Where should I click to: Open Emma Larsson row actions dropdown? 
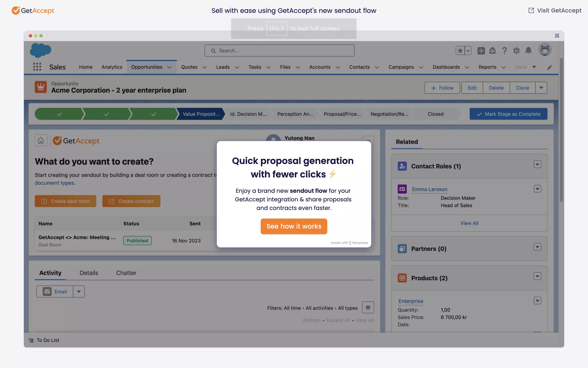[x=537, y=189]
